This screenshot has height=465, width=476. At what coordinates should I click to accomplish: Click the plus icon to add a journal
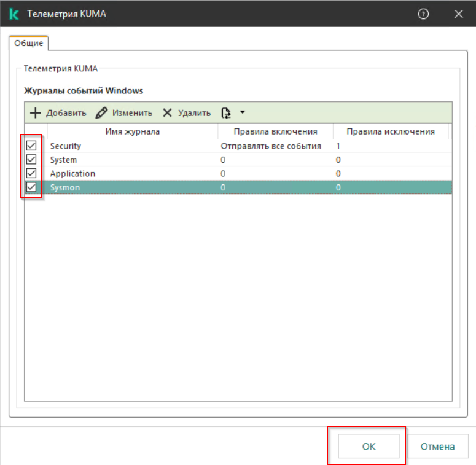point(36,113)
